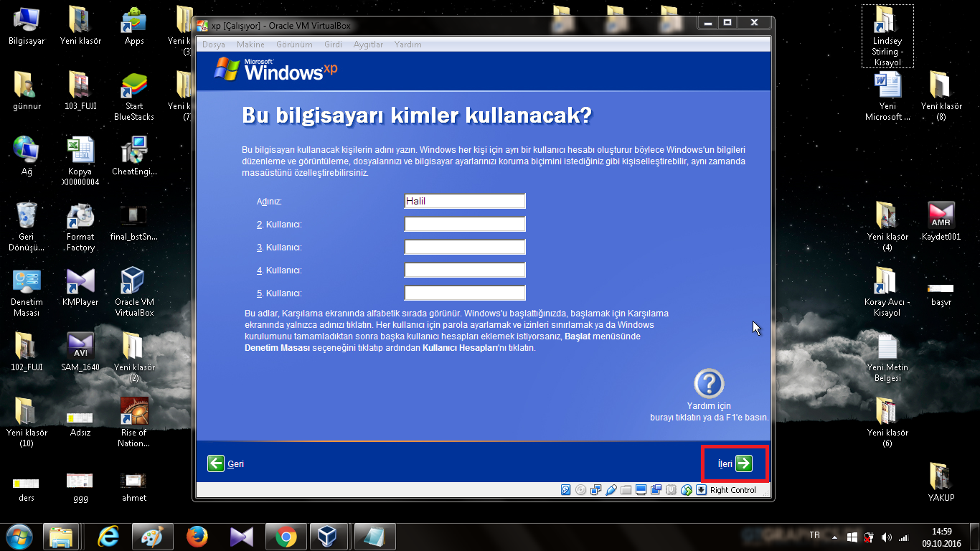The width and height of the screenshot is (980, 551).
Task: Select the final_bstSn file icon on the desktop
Action: point(134,222)
